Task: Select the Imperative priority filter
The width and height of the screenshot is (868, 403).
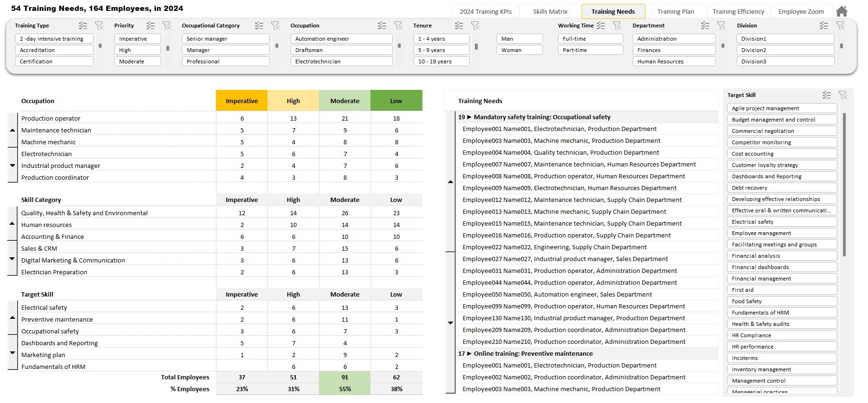Action: 138,39
